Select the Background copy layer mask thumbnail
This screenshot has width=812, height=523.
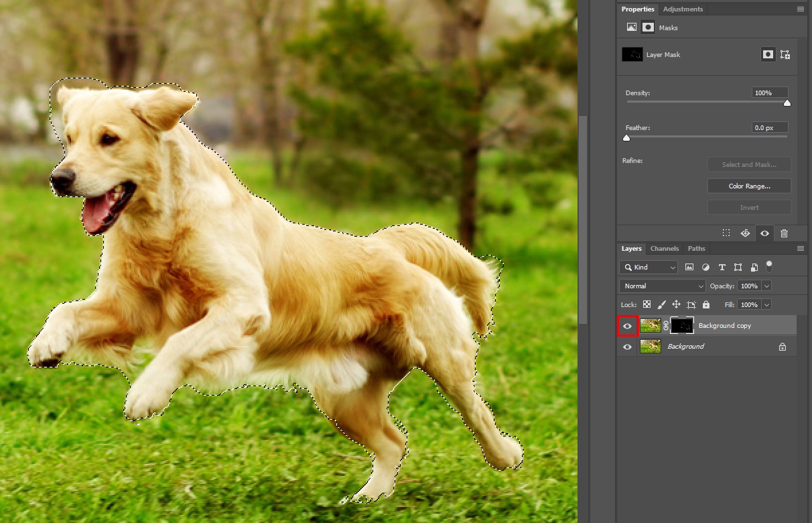(682, 325)
